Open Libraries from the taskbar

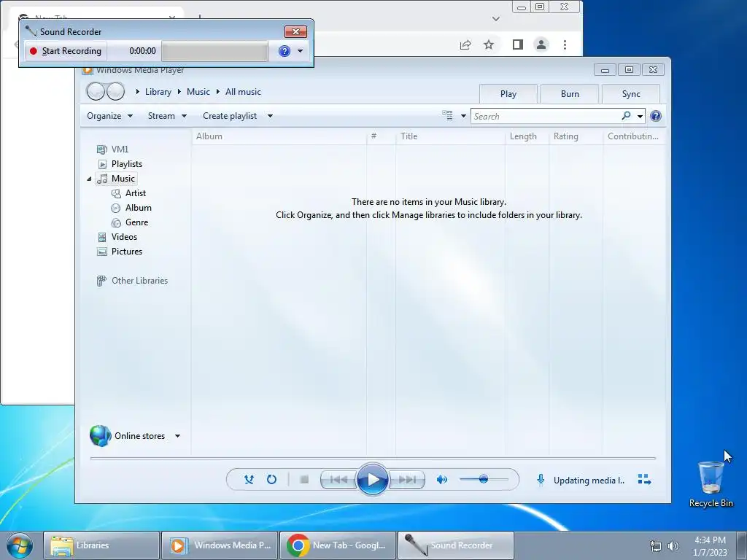101,545
